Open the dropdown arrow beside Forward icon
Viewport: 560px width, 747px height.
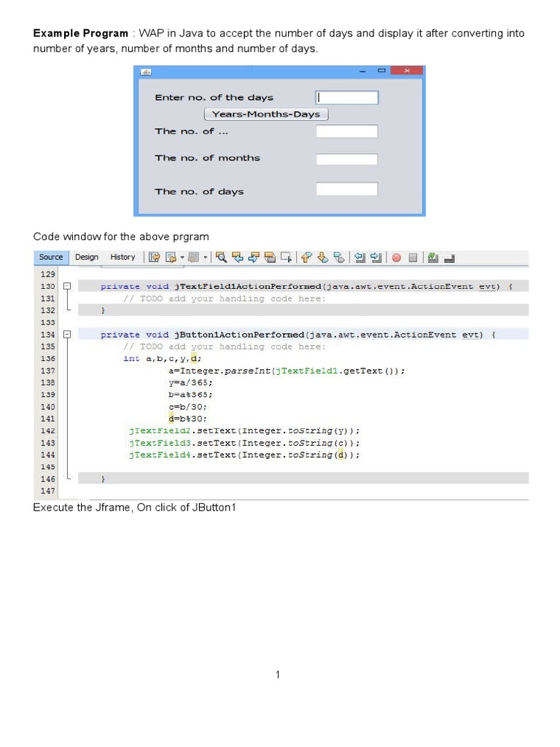205,258
